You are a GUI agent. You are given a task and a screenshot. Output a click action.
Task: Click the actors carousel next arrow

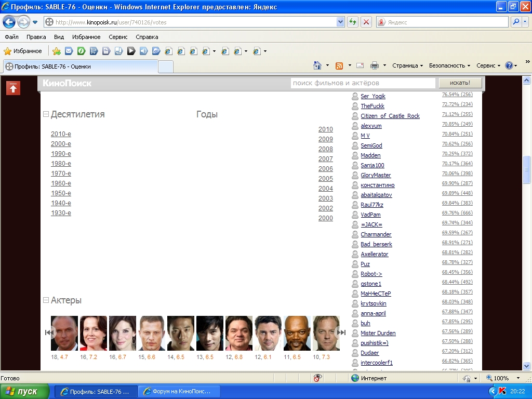[341, 332]
